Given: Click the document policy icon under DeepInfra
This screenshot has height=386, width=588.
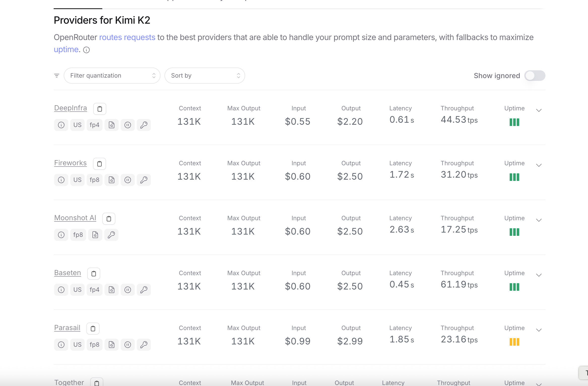Looking at the screenshot, I should click(112, 125).
